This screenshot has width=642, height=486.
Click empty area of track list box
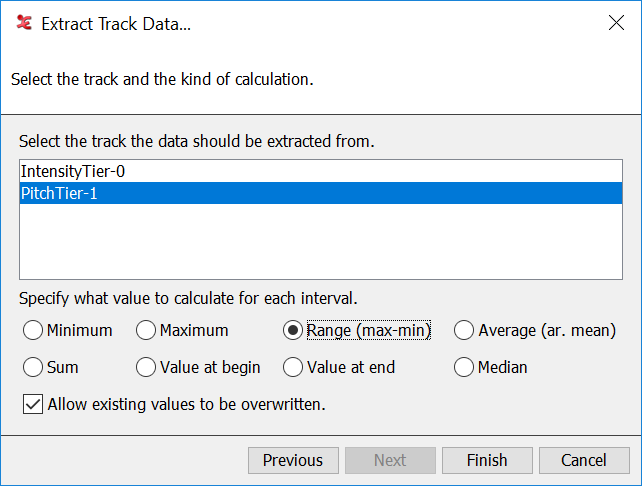pos(320,245)
